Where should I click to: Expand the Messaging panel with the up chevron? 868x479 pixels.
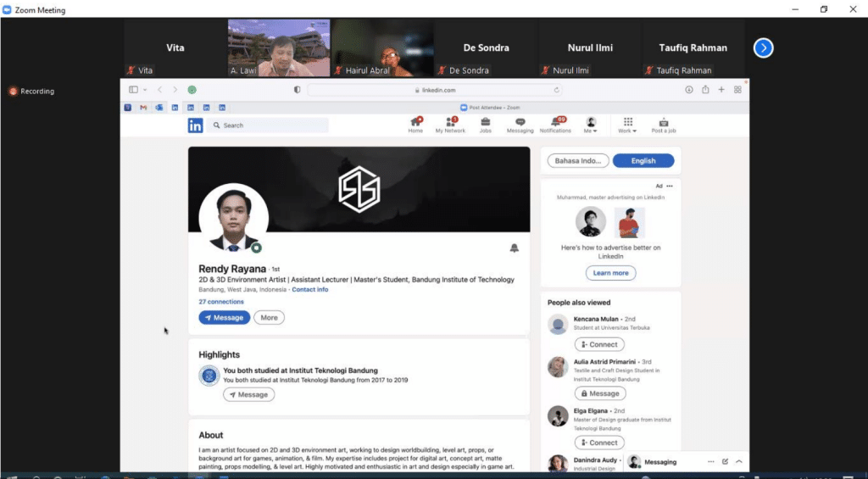point(739,462)
